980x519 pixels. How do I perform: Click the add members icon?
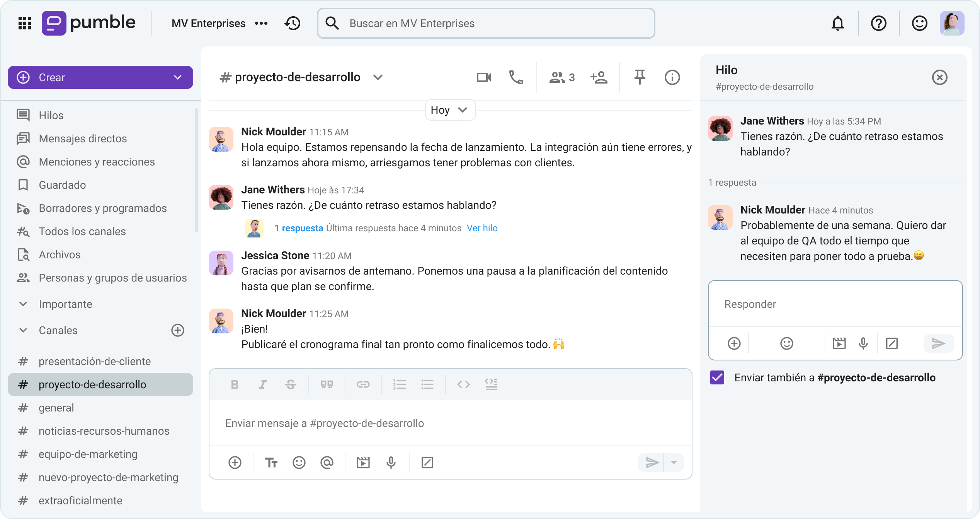[x=599, y=77]
